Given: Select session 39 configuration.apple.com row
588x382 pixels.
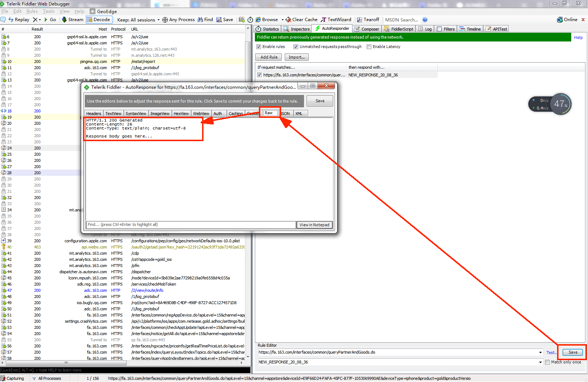Looking at the screenshot, I should [123, 241].
